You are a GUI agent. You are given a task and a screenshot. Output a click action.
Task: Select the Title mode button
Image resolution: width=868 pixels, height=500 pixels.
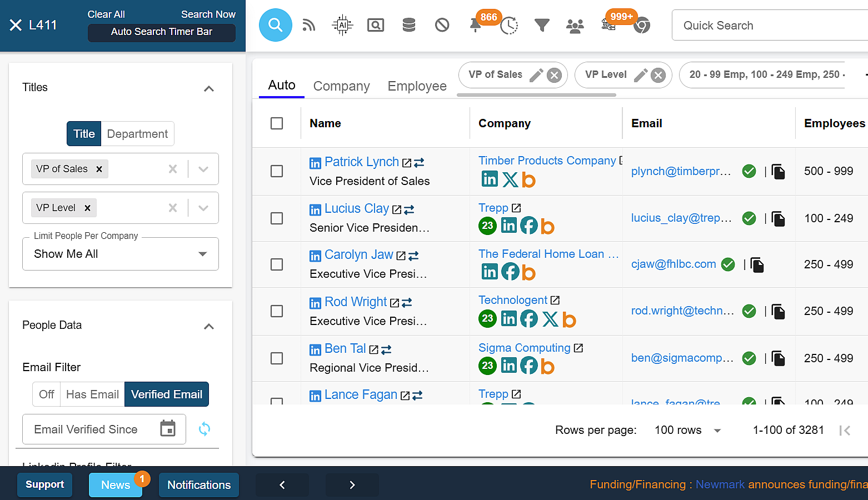pos(84,134)
